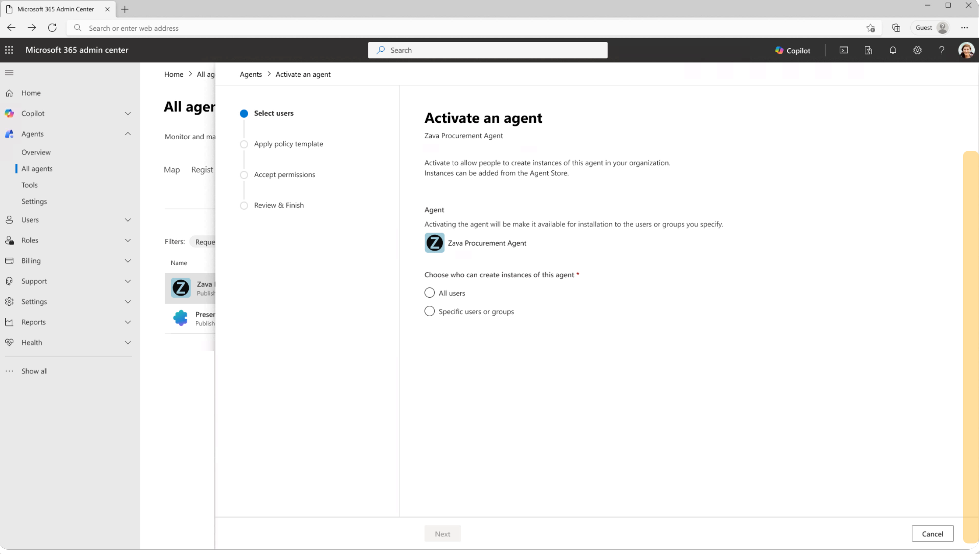Go to Accept permissions step

coord(284,175)
